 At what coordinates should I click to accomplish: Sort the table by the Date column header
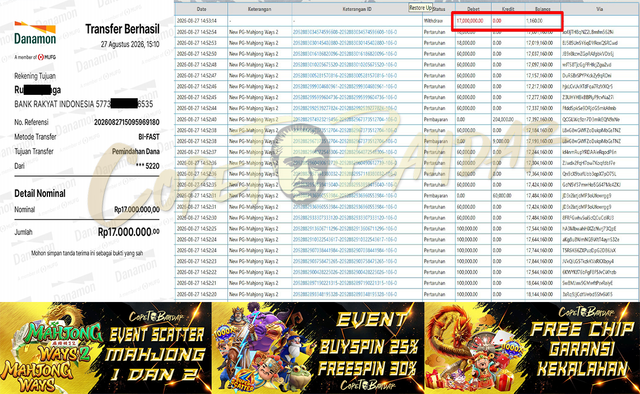click(201, 9)
